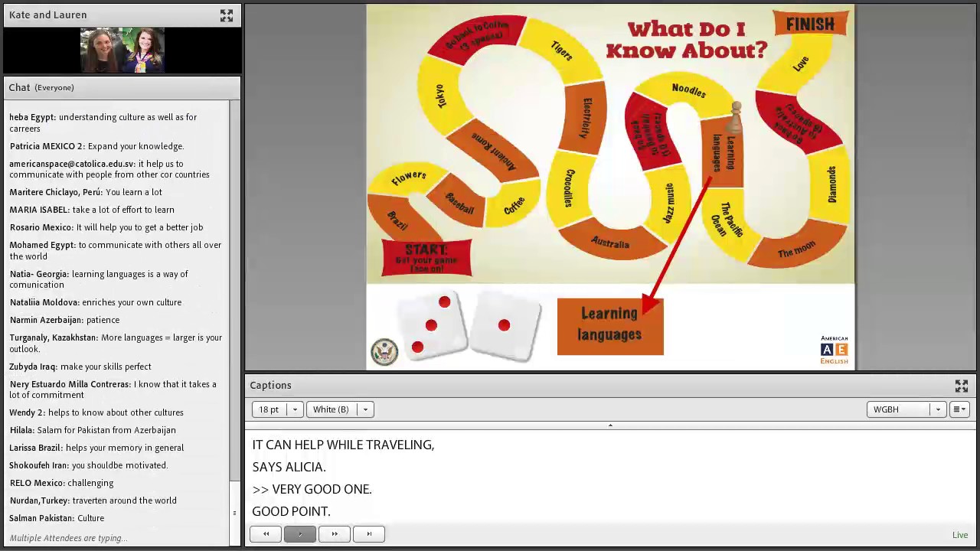The height and width of the screenshot is (551, 980).
Task: Click the 'GOOD POINT.' caption line
Action: (x=291, y=511)
